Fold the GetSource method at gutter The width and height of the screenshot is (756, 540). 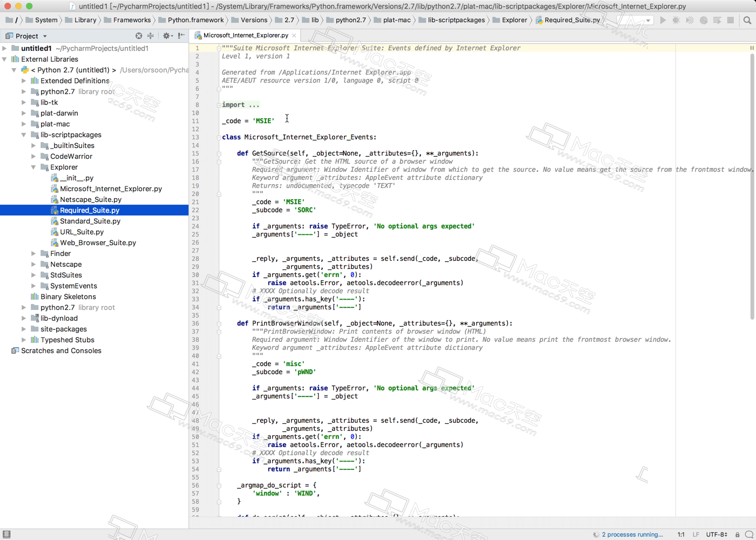pyautogui.click(x=219, y=153)
